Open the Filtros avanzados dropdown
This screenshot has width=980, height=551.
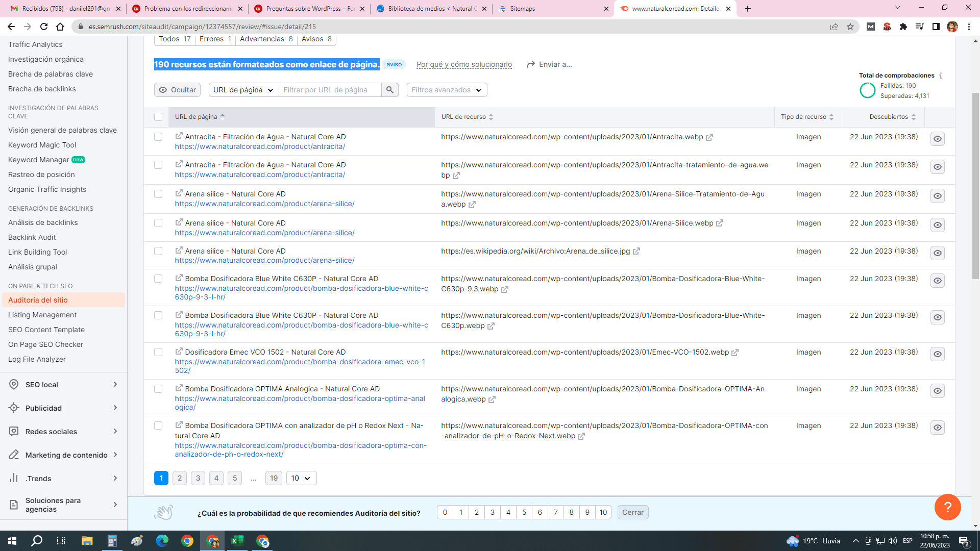tap(447, 90)
